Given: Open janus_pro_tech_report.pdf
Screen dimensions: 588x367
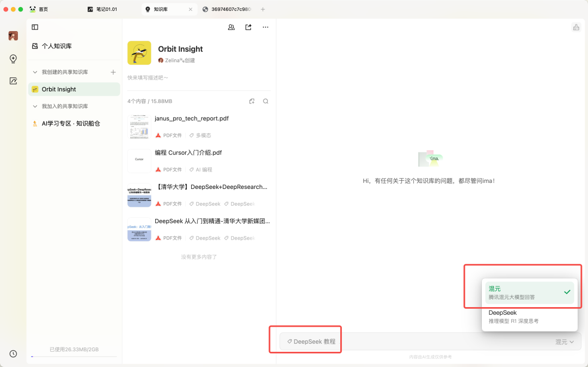Looking at the screenshot, I should [191, 119].
